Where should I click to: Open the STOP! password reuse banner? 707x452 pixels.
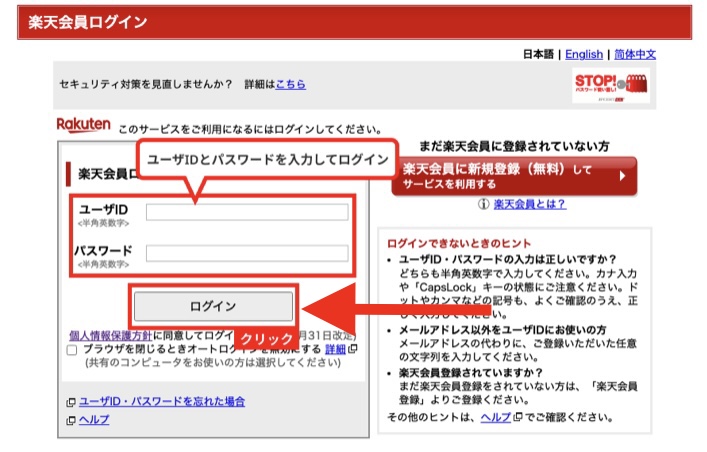point(611,85)
